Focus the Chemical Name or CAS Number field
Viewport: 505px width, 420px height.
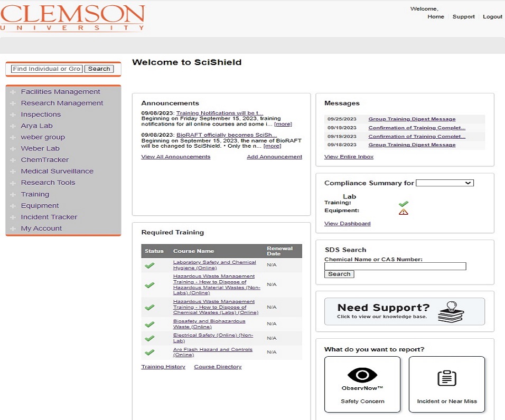tap(395, 266)
